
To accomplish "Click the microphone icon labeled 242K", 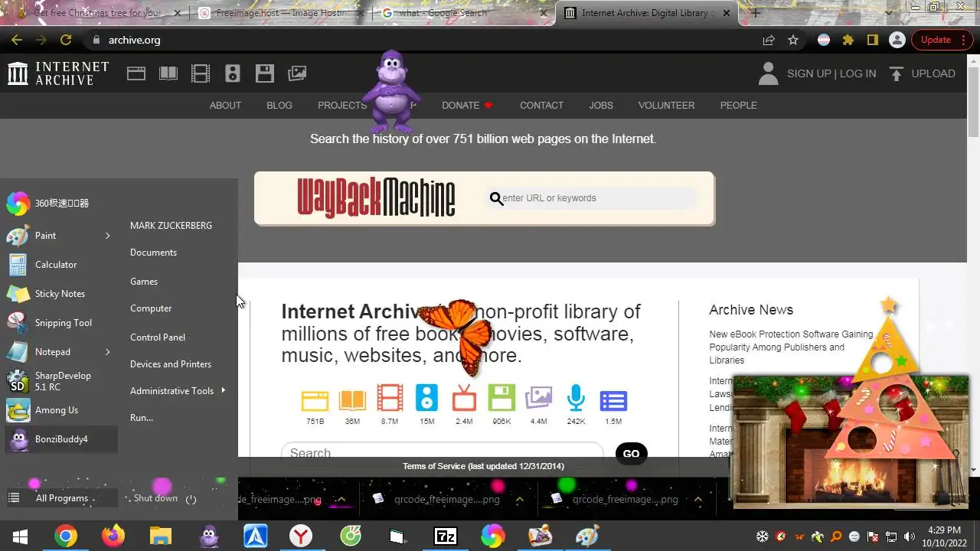I will (x=576, y=399).
